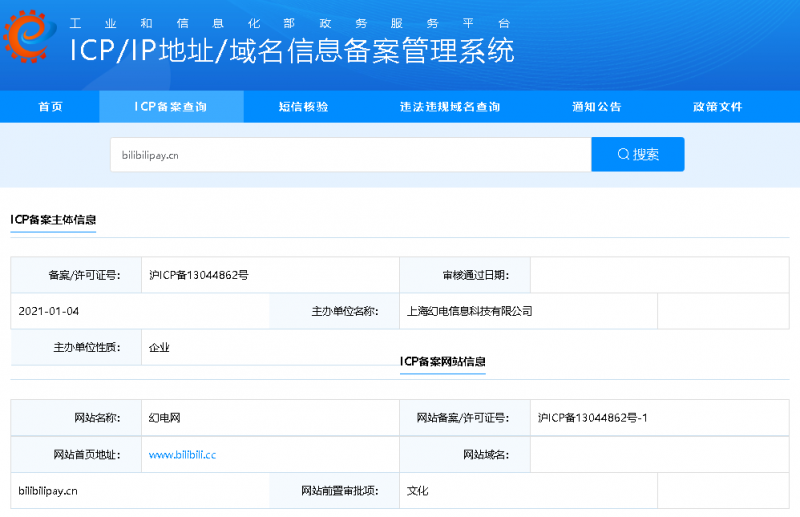The width and height of the screenshot is (800, 517).
Task: Click the 网站前置审批项 label cell
Action: pos(334,491)
